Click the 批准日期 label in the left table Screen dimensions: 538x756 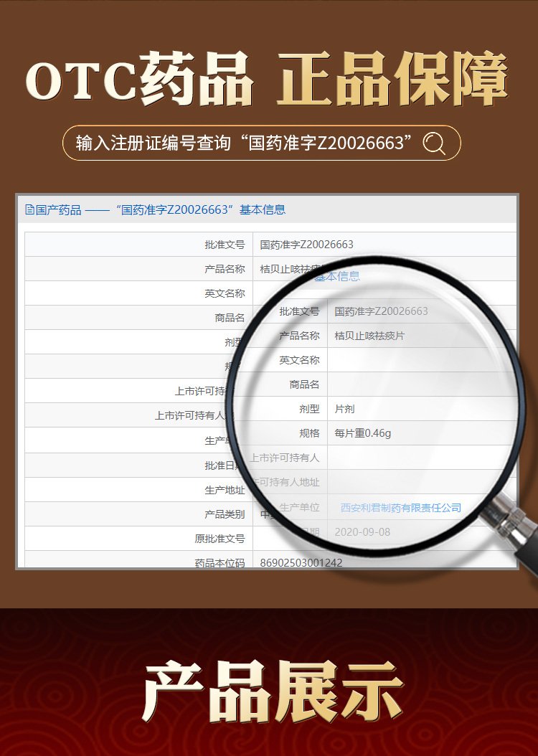(222, 466)
